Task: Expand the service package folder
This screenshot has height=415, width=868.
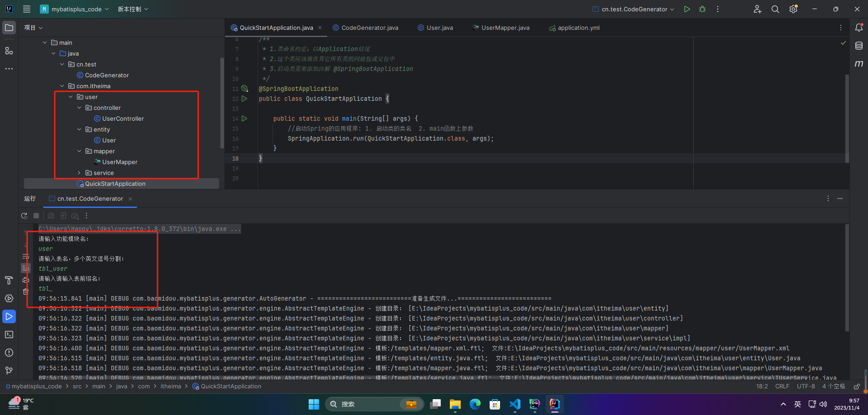Action: pyautogui.click(x=79, y=173)
